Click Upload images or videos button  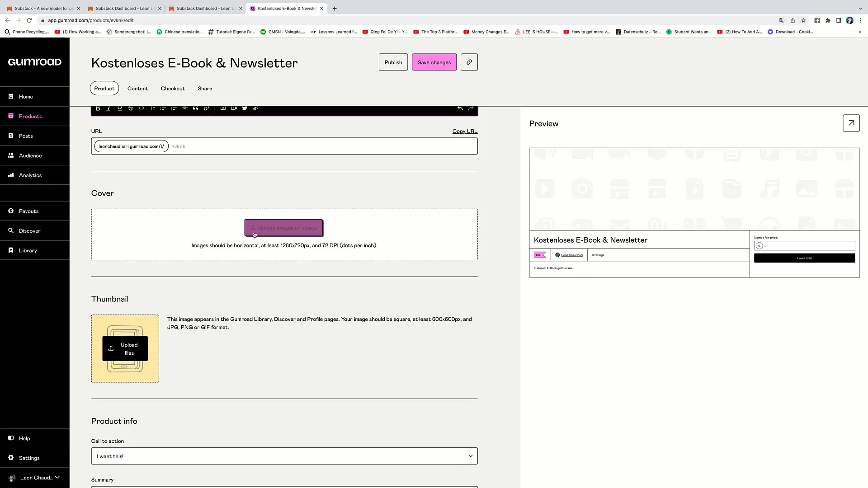[x=284, y=228]
